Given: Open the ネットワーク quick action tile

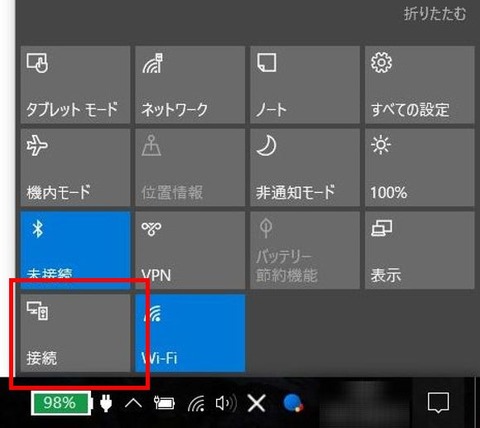Looking at the screenshot, I should (x=190, y=85).
